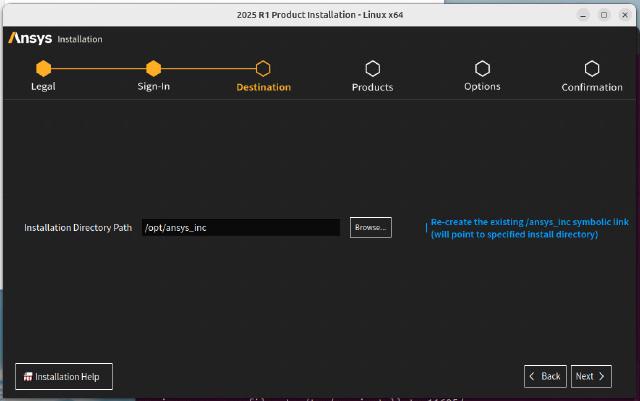Click the Destination step label
Screen dimensions: 640x401
coord(264,87)
